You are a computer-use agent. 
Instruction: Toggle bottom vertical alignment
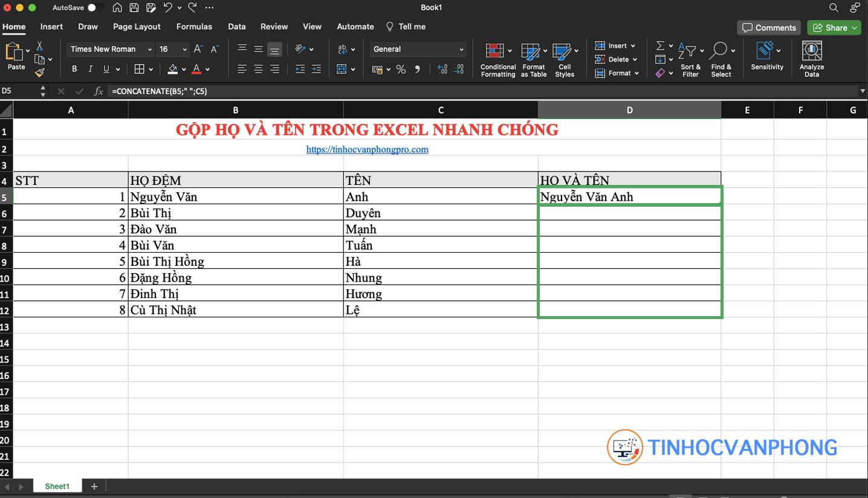point(275,49)
